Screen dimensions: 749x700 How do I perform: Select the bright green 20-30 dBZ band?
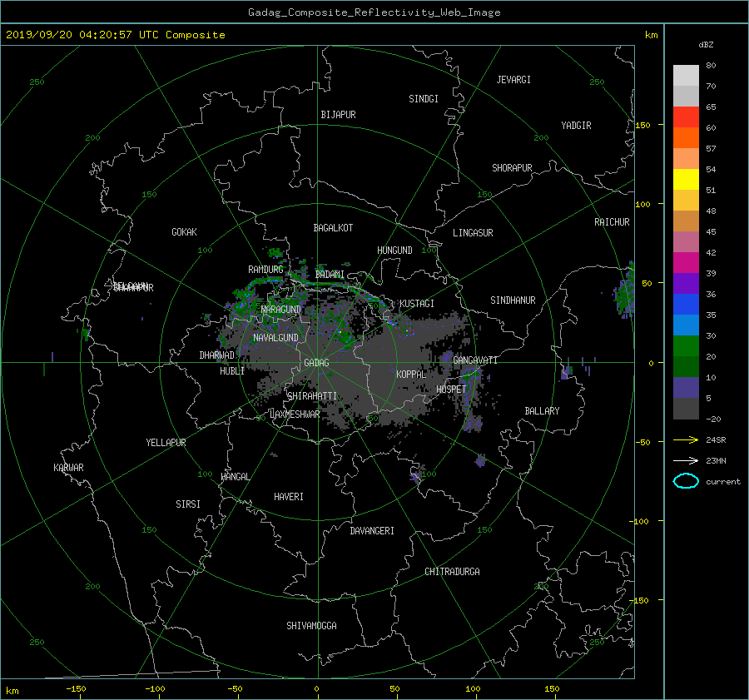686,345
